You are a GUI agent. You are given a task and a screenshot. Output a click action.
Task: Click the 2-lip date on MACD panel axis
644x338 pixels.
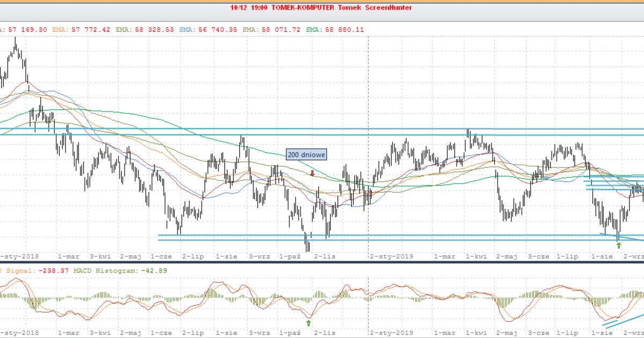(193, 333)
